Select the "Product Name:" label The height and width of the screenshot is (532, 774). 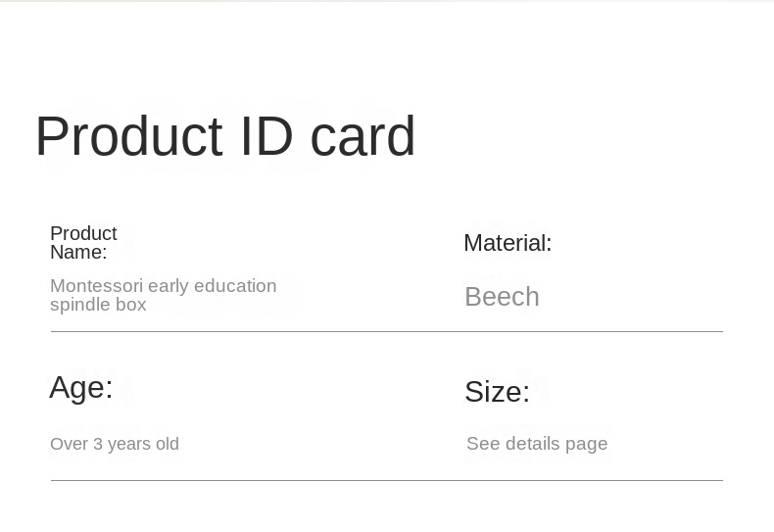click(83, 242)
